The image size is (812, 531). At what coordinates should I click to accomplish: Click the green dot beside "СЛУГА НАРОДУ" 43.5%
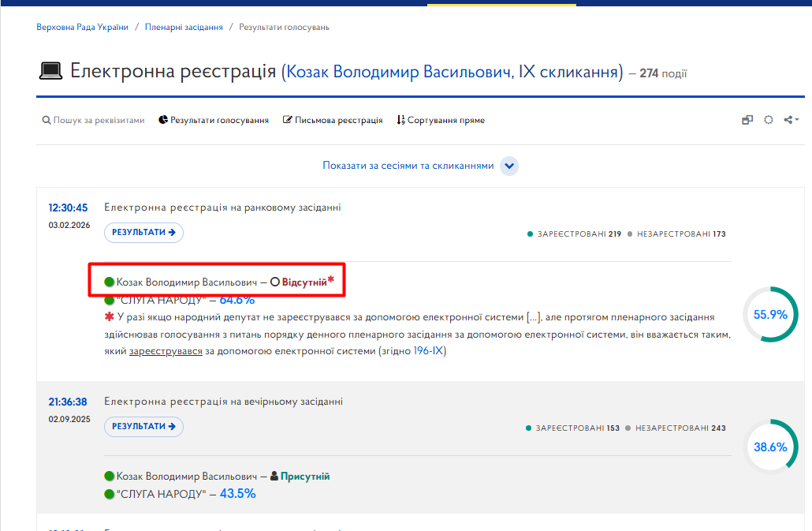109,494
